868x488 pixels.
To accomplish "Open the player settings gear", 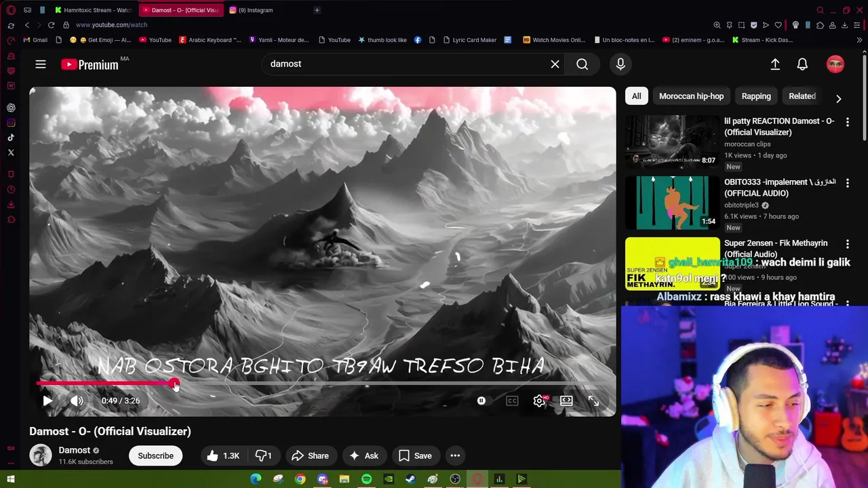I will click(x=539, y=401).
